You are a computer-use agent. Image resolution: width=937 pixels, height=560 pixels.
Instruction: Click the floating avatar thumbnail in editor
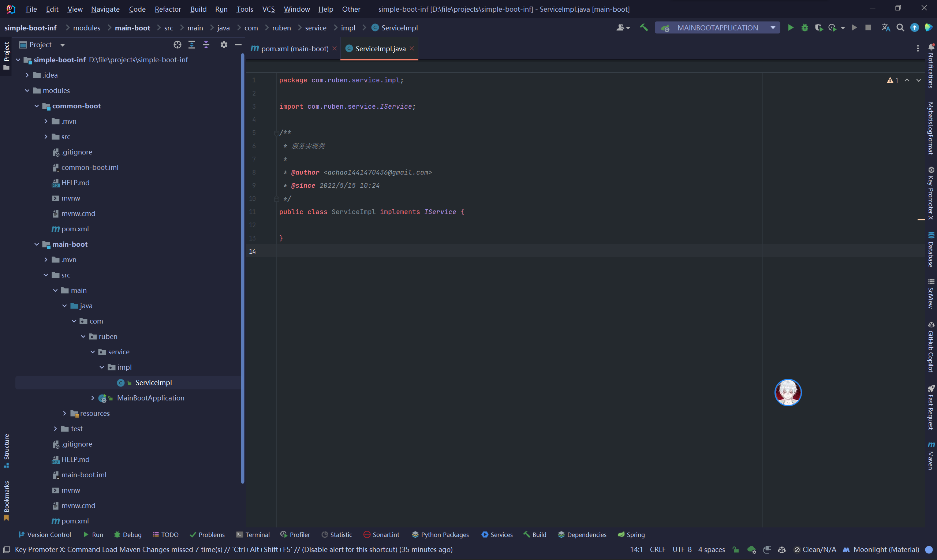tap(788, 392)
